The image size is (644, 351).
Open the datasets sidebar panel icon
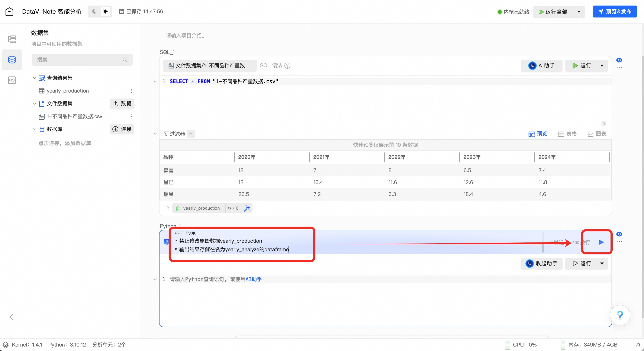12,60
